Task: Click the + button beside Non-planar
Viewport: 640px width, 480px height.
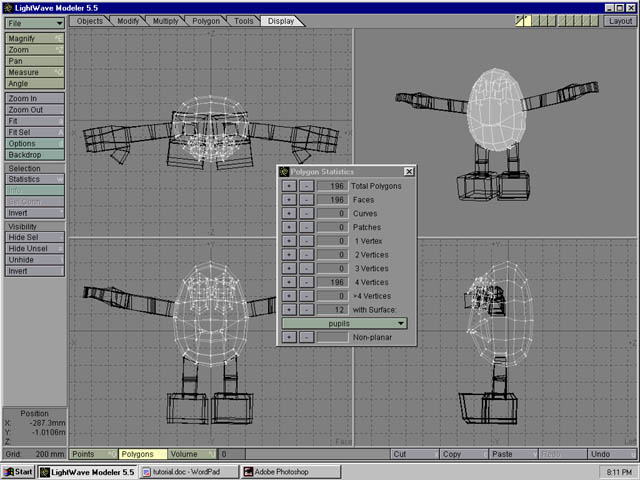Action: [289, 337]
